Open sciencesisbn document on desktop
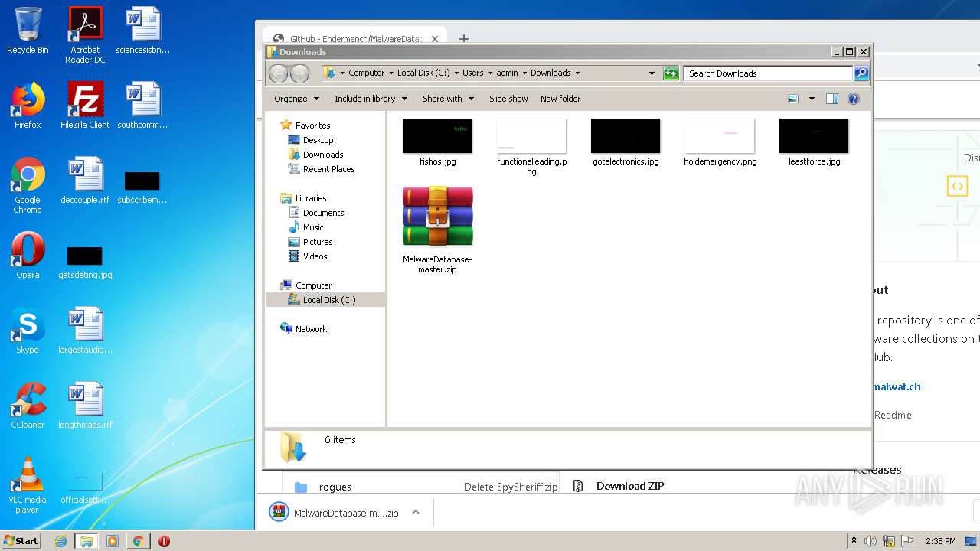This screenshot has height=551, width=980. [x=143, y=31]
